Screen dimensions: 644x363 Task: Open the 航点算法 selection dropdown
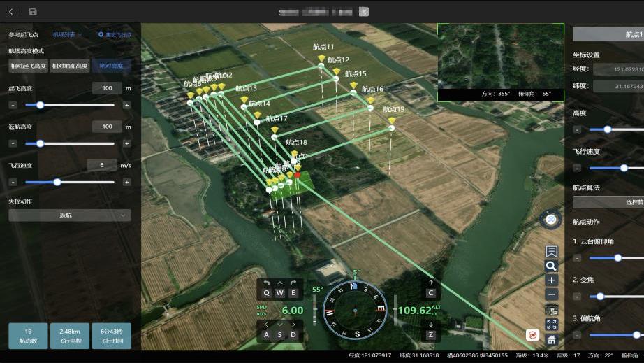coord(608,202)
